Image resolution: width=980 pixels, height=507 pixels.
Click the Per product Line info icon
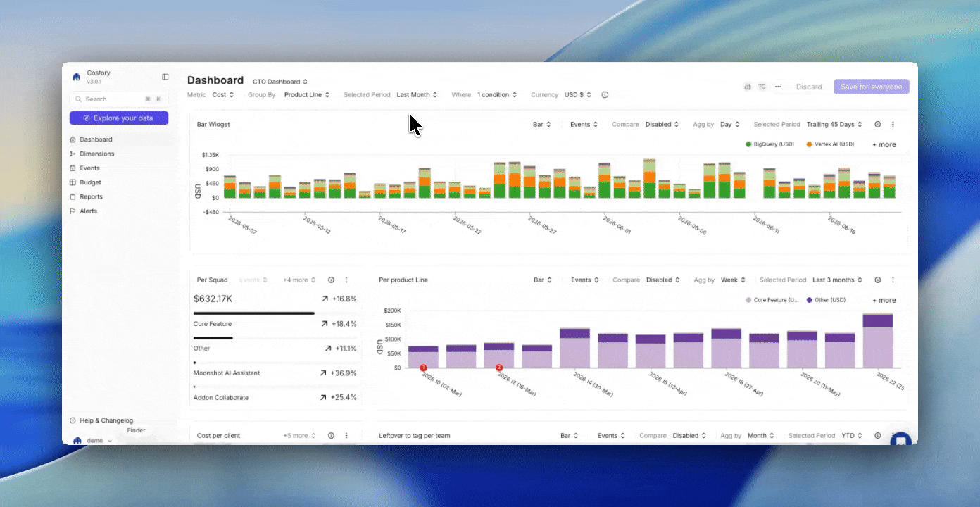pos(878,280)
